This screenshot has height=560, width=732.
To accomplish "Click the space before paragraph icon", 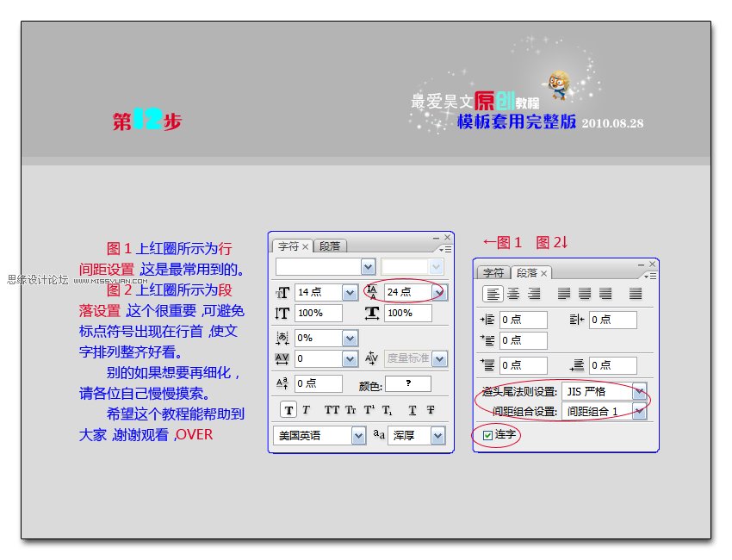I will point(487,364).
